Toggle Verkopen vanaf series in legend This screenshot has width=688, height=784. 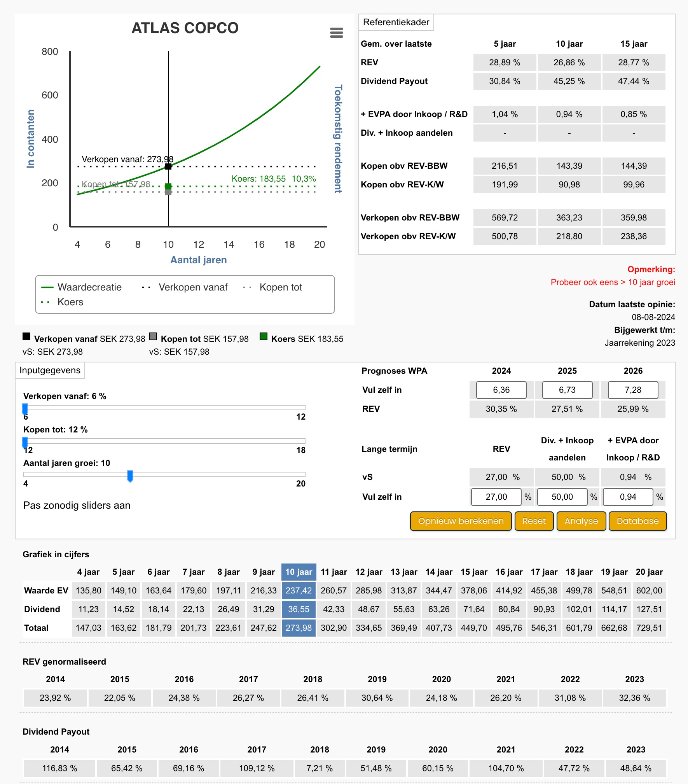point(185,287)
